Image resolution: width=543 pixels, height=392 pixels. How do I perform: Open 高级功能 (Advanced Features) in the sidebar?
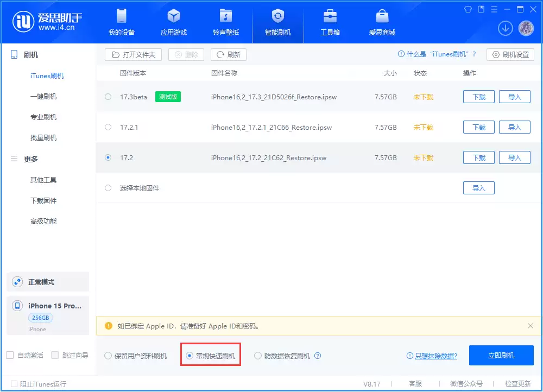coord(43,222)
